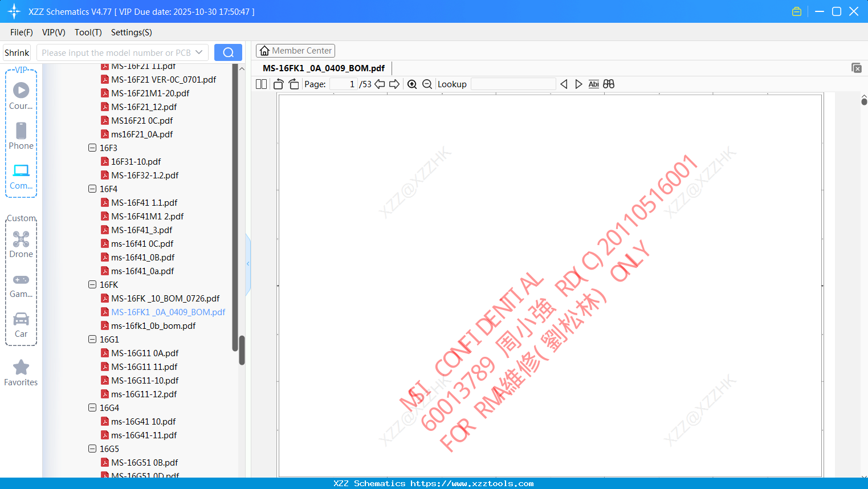Collapse the side panel with the splitter handle
Screen dimensions: 868x489
248,264
